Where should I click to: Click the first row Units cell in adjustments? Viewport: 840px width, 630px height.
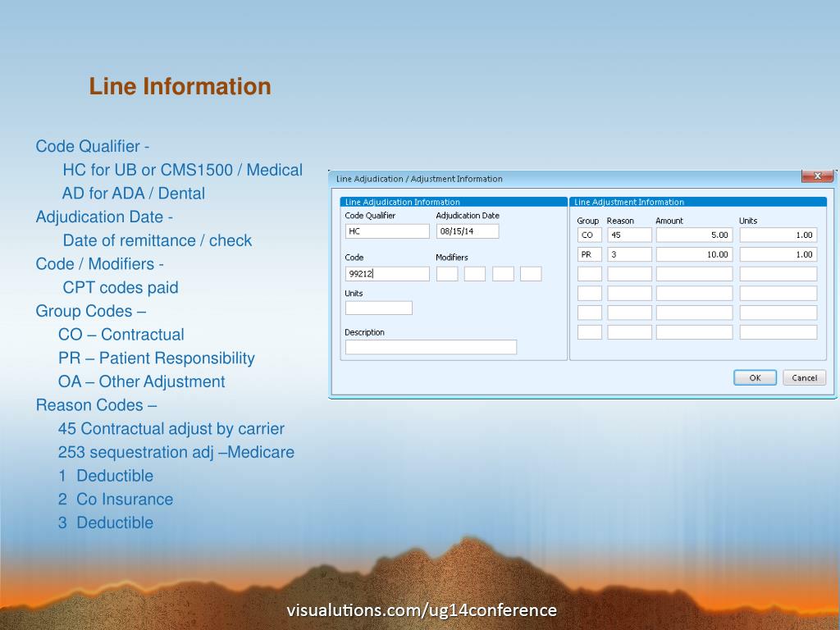[x=778, y=235]
